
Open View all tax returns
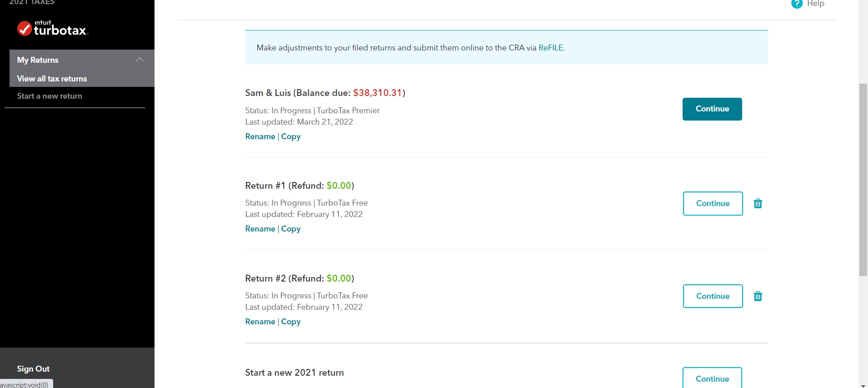[x=52, y=79]
